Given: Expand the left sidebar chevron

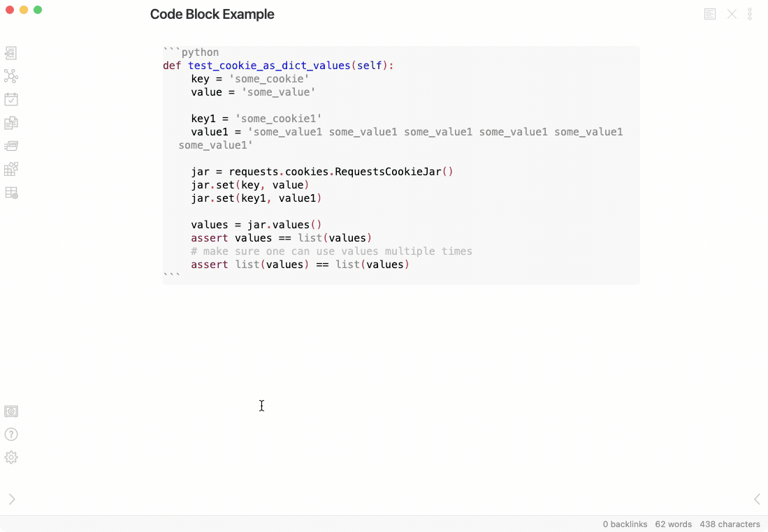Looking at the screenshot, I should point(12,499).
